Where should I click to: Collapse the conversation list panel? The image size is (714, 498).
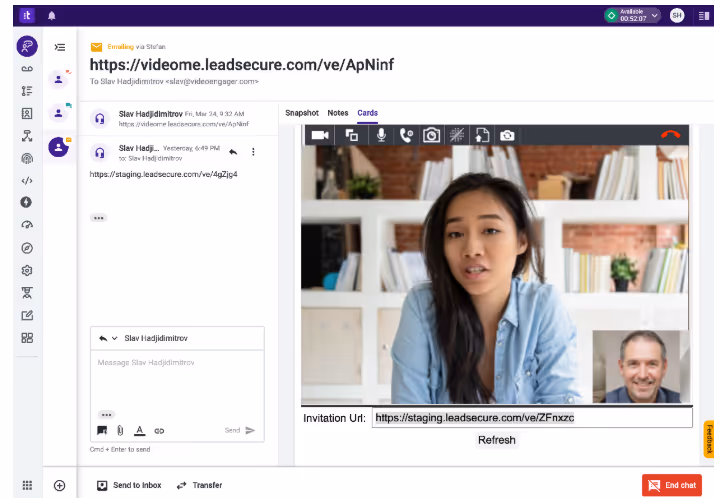[60, 47]
